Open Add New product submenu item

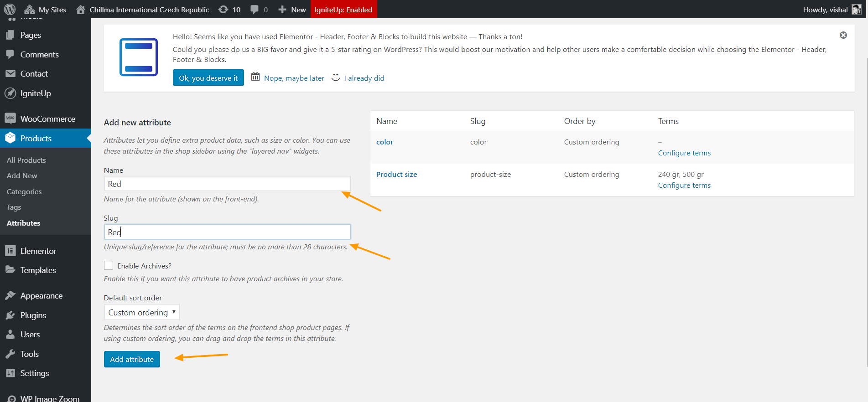[x=22, y=175]
